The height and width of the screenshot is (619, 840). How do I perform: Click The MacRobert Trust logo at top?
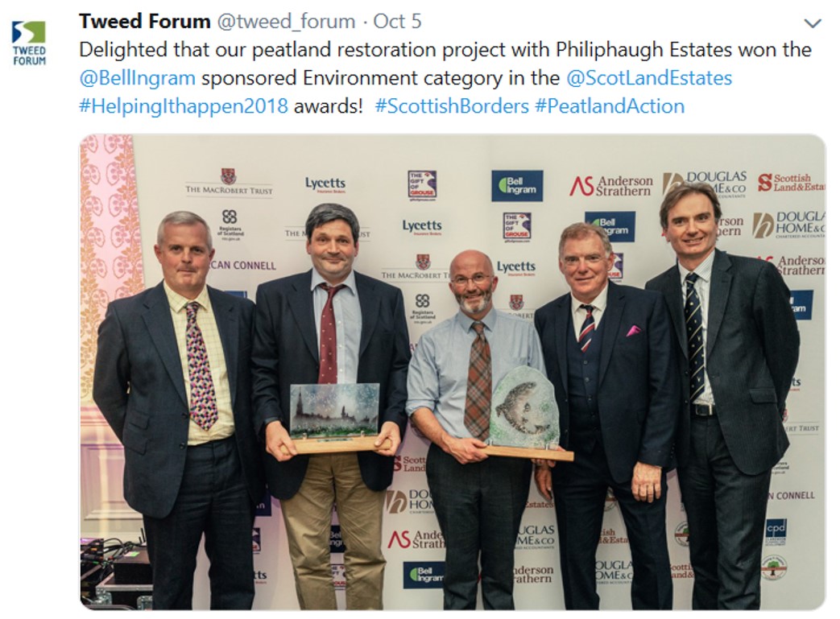point(229,183)
